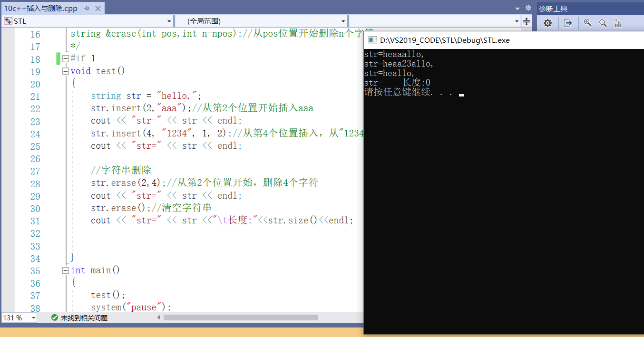
Task: Click console output str=heaa23allo,
Action: click(399, 64)
